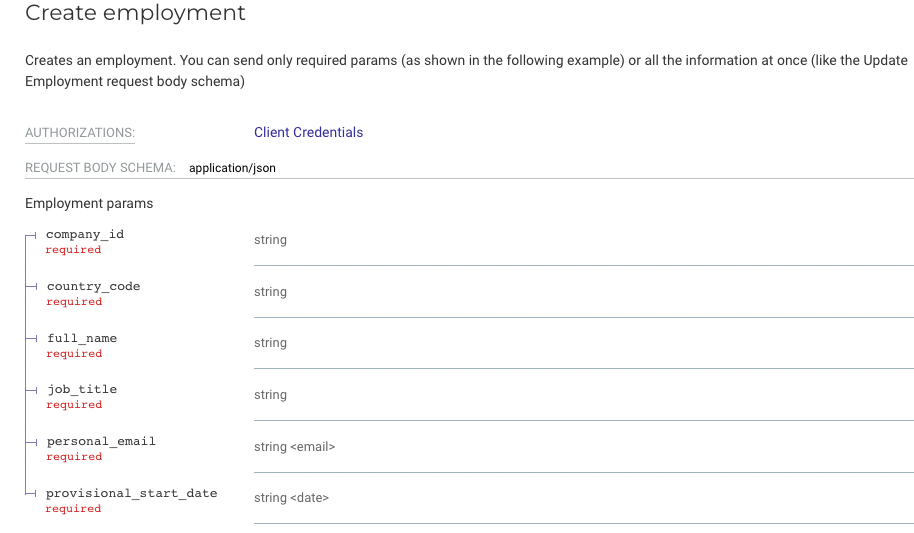Open the Client Credentials authorization link
This screenshot has height=533, width=914.
(x=308, y=132)
